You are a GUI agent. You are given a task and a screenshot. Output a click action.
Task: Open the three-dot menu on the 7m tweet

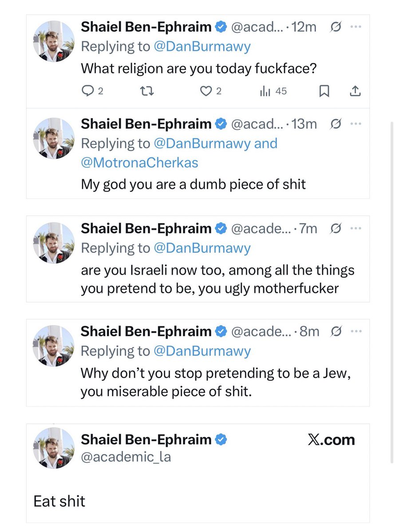[x=356, y=229]
